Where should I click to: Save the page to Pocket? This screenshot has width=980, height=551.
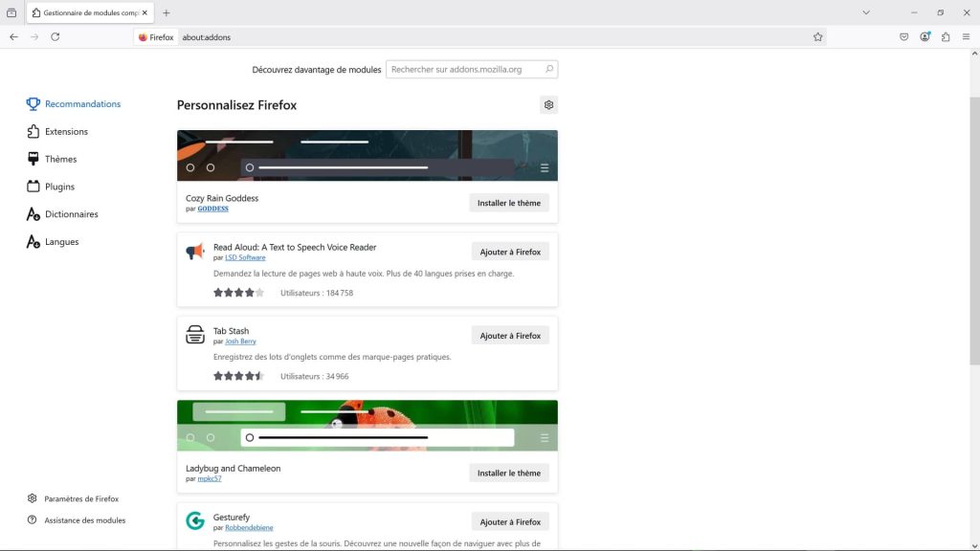pyautogui.click(x=902, y=36)
